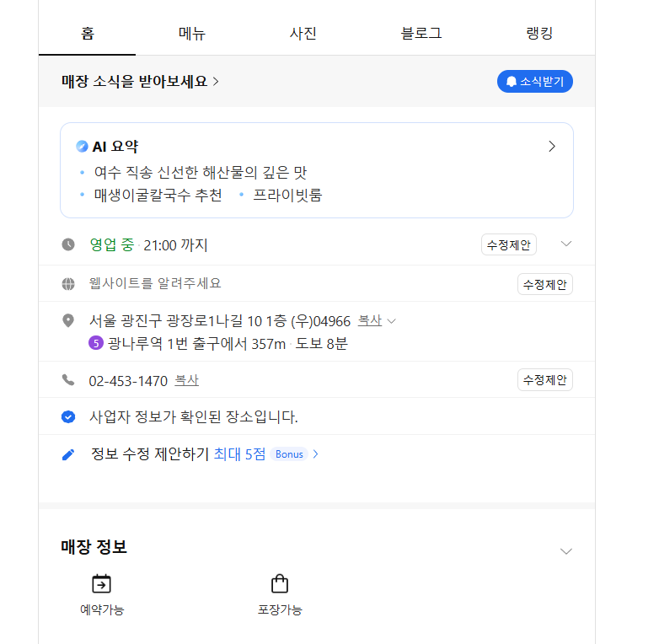This screenshot has height=644, width=659.
Task: Click the 매장 정보 heading
Action: 94,547
